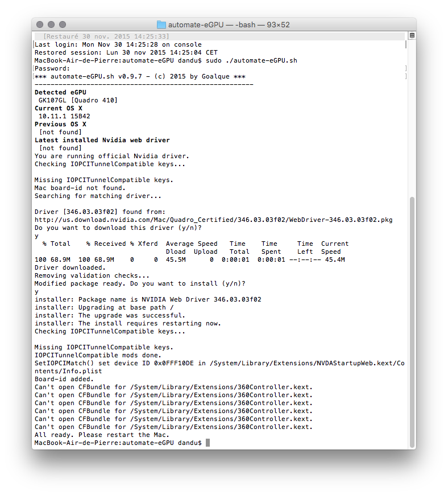Click the first "Can't open CFBundle" line
448x495 pixels.
point(173,387)
